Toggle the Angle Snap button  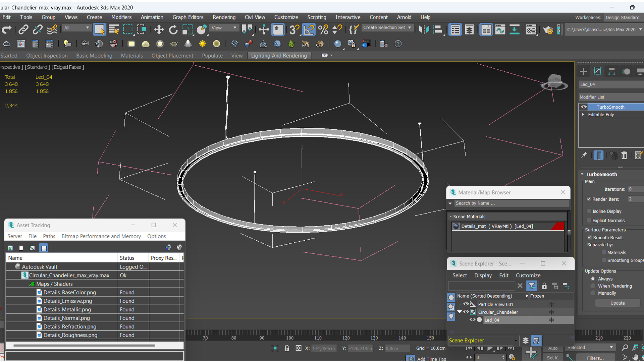[x=309, y=29]
